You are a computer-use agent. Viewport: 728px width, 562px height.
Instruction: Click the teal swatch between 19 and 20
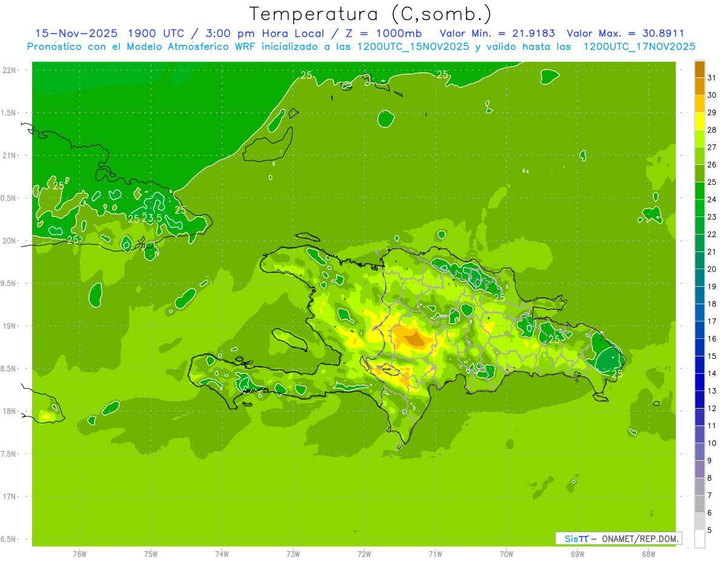699,278
